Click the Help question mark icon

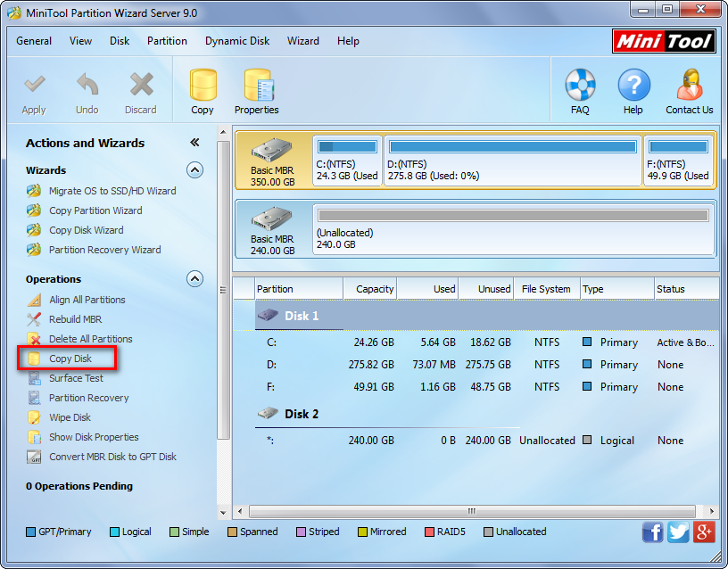[x=633, y=85]
